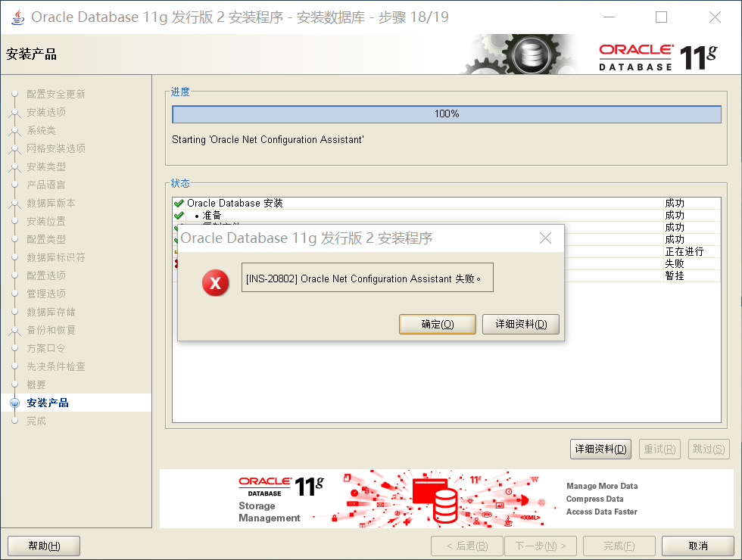742x560 pixels.
Task: Open 详细资料(D) in the error dialog
Action: point(521,324)
